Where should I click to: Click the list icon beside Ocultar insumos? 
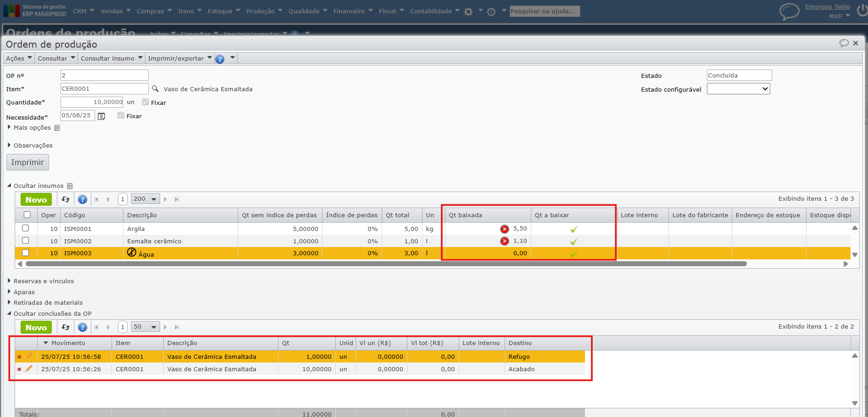click(x=70, y=186)
